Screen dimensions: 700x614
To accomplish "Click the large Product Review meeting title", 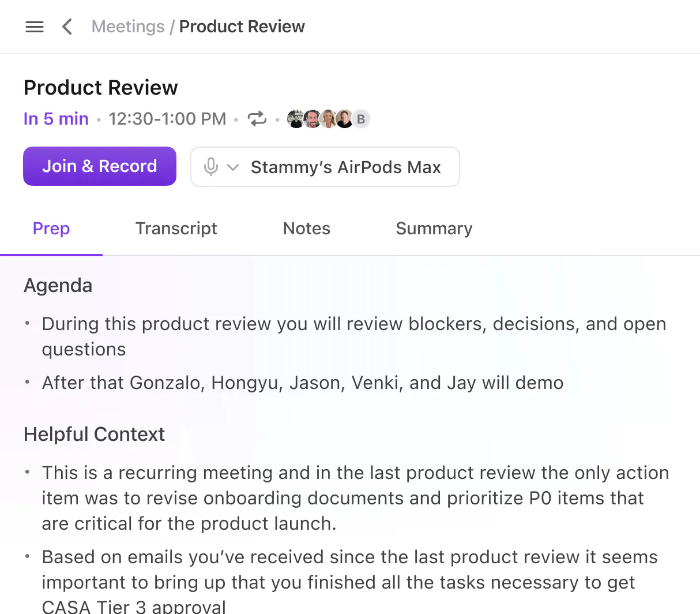I will (x=101, y=88).
